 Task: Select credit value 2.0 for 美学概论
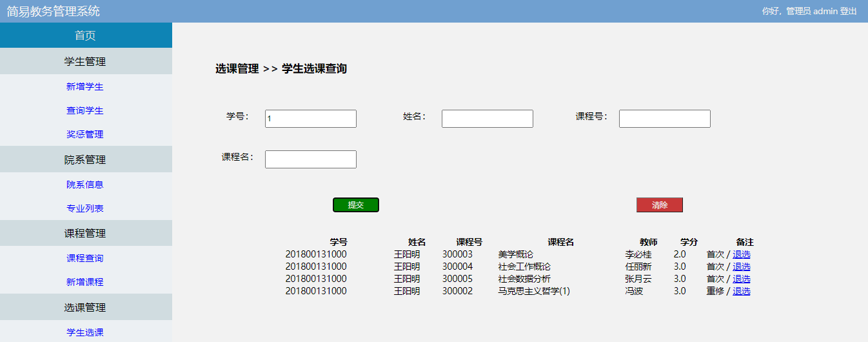pos(680,254)
